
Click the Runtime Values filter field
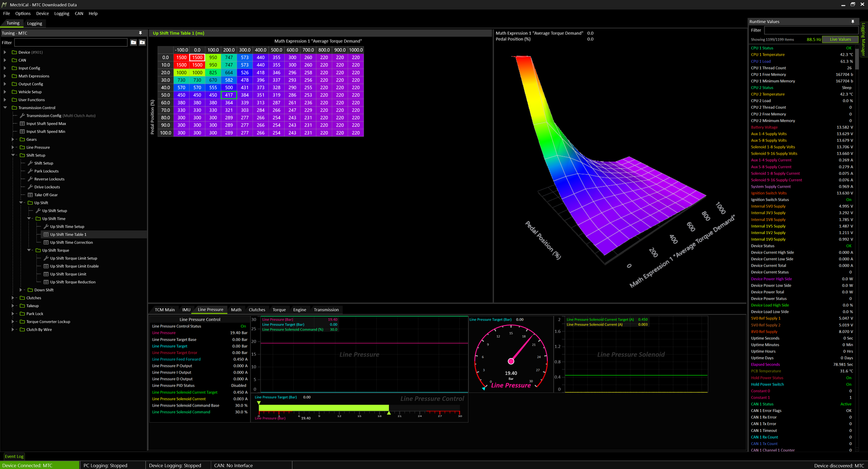pos(810,30)
